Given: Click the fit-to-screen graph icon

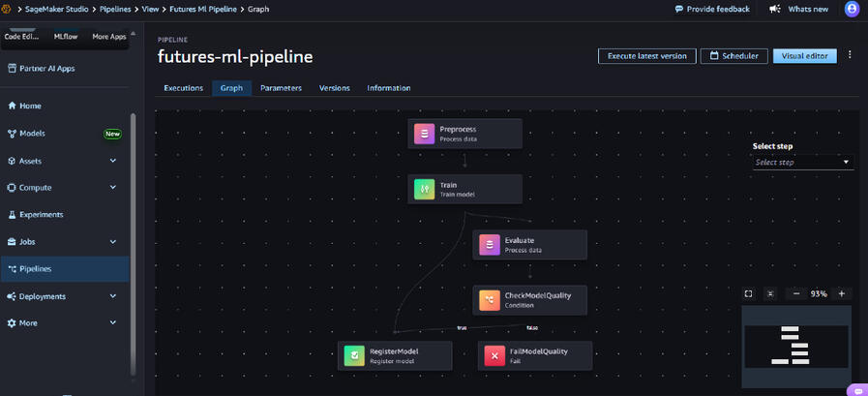Looking at the screenshot, I should click(748, 294).
